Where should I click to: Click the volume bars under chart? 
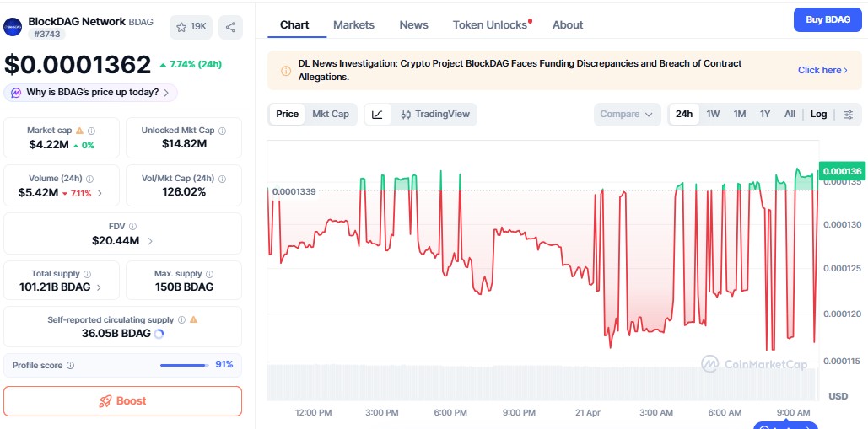pos(542,383)
